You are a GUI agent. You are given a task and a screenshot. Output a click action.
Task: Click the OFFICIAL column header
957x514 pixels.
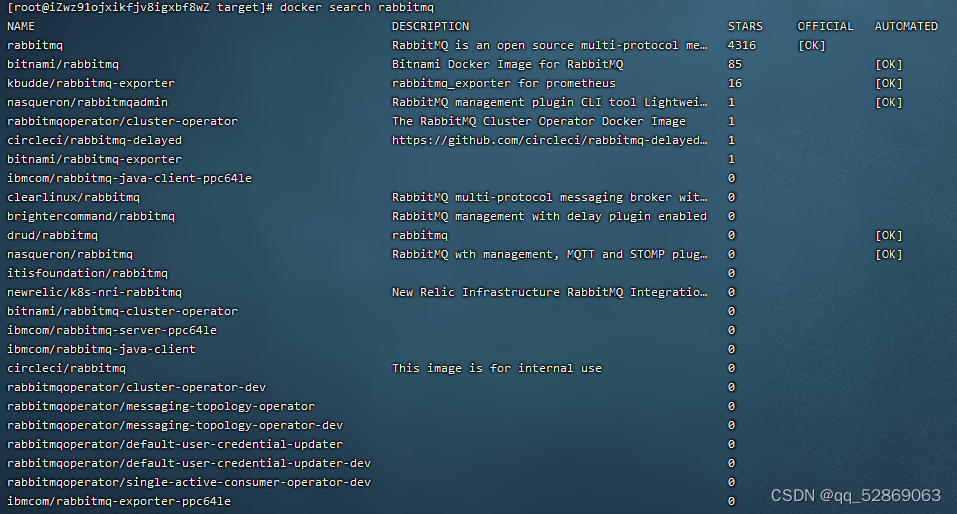(x=825, y=26)
